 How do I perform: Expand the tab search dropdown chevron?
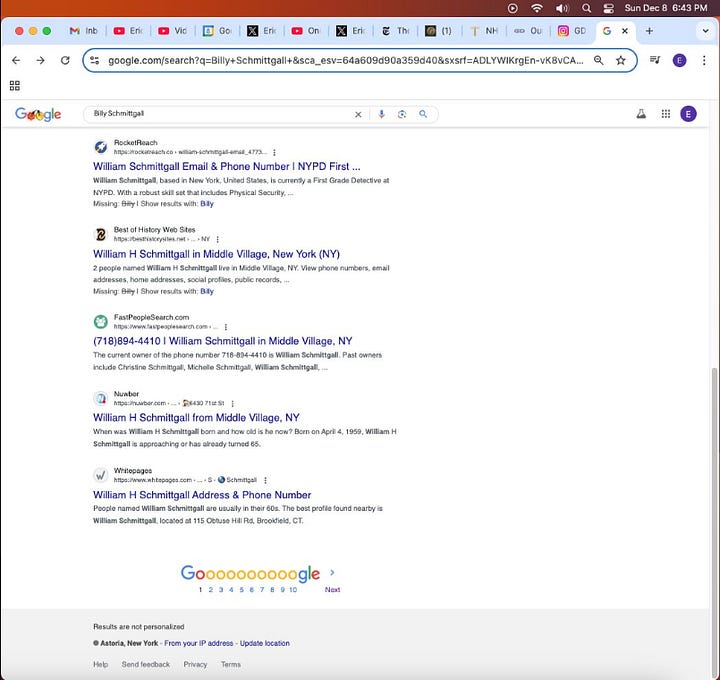point(705,31)
